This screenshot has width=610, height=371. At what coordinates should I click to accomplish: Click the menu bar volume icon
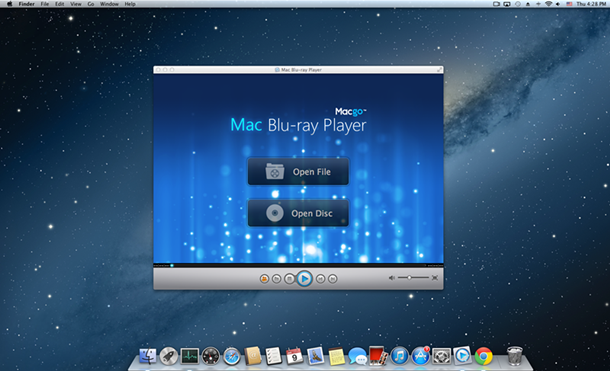click(558, 4)
